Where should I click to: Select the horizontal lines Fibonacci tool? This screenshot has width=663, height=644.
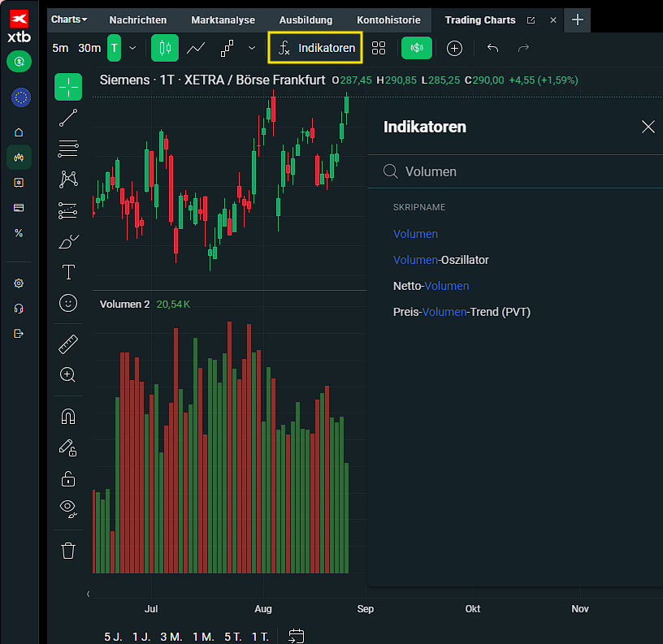pos(68,149)
